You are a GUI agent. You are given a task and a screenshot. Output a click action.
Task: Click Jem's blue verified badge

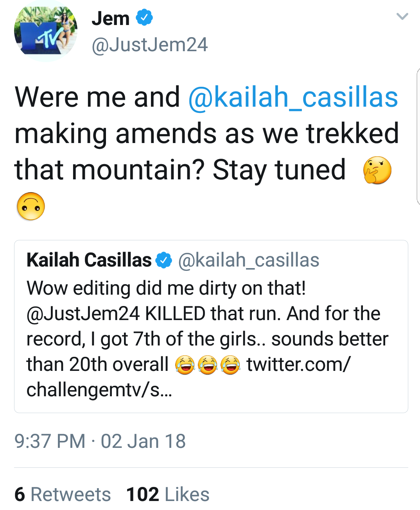point(144,18)
